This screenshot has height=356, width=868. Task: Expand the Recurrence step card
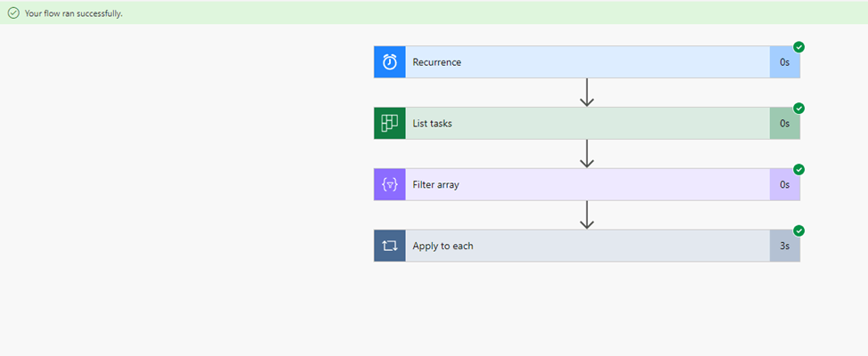[x=588, y=62]
